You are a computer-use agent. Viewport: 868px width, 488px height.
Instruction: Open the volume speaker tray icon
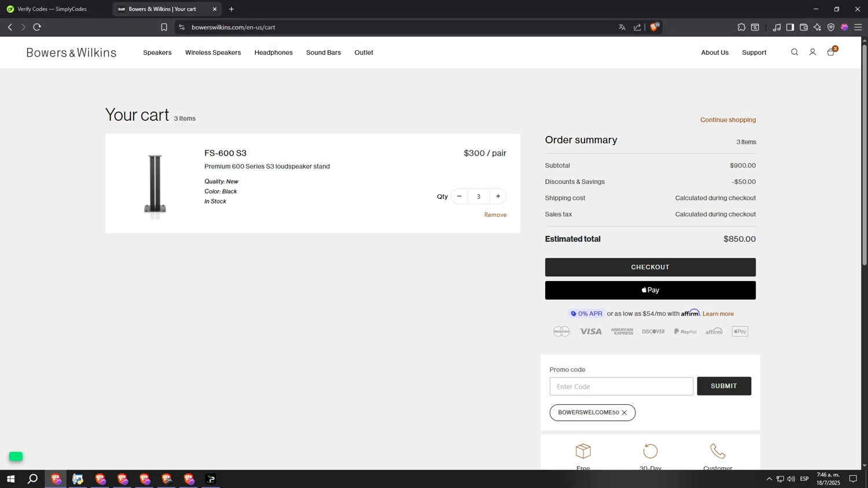click(791, 479)
